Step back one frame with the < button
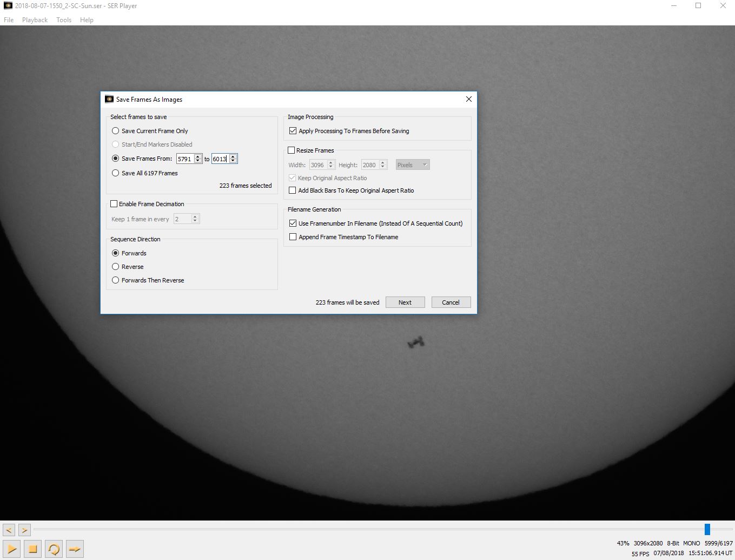The image size is (735, 560). (x=9, y=530)
